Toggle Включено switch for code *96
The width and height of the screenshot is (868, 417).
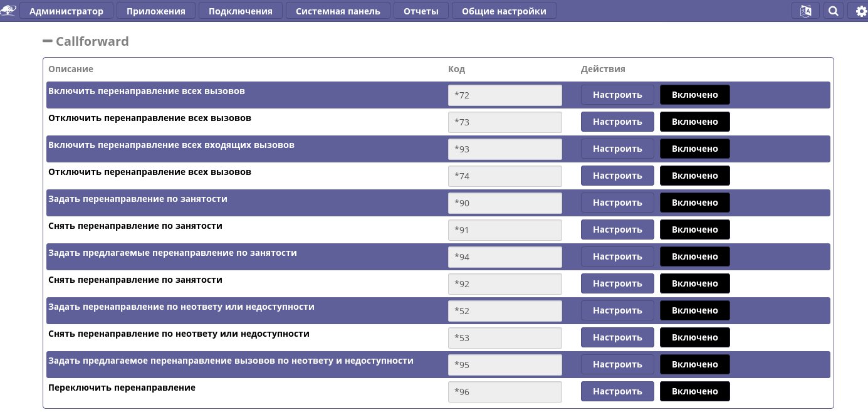[694, 391]
